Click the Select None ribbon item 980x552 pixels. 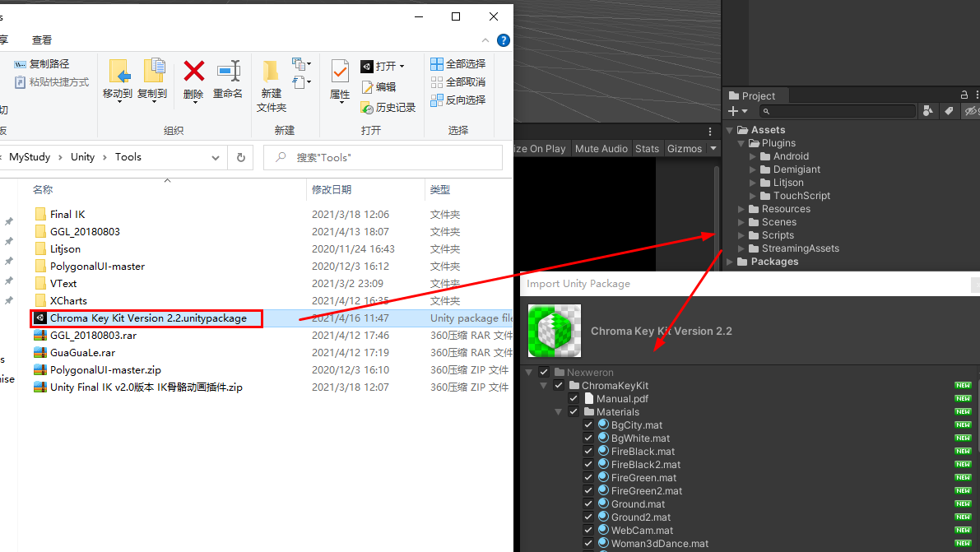pyautogui.click(x=458, y=82)
